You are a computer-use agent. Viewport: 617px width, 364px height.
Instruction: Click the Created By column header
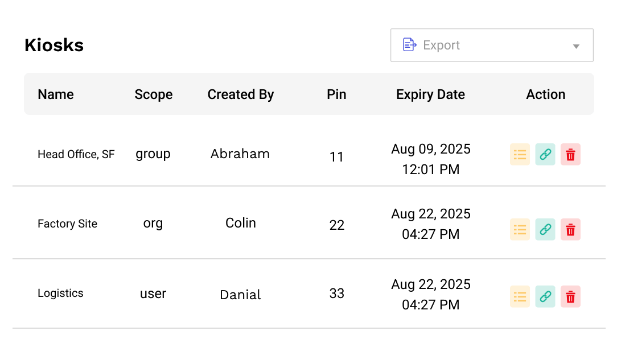(240, 94)
